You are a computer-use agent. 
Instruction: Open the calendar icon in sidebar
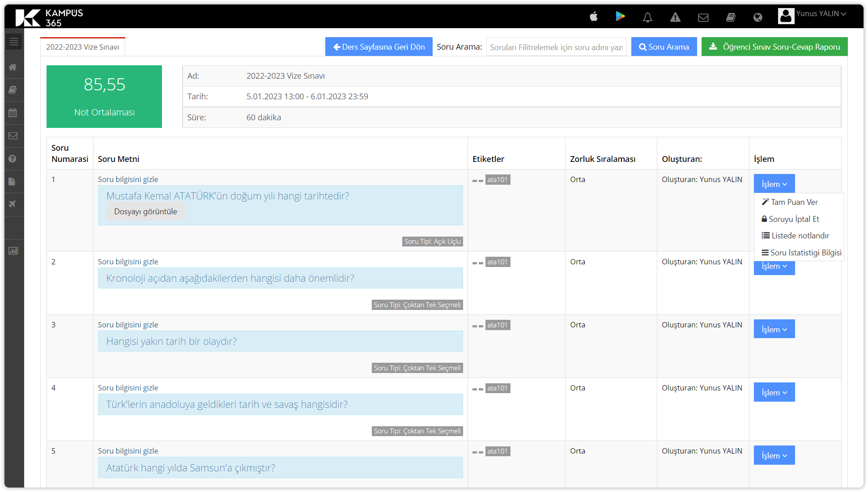(13, 113)
